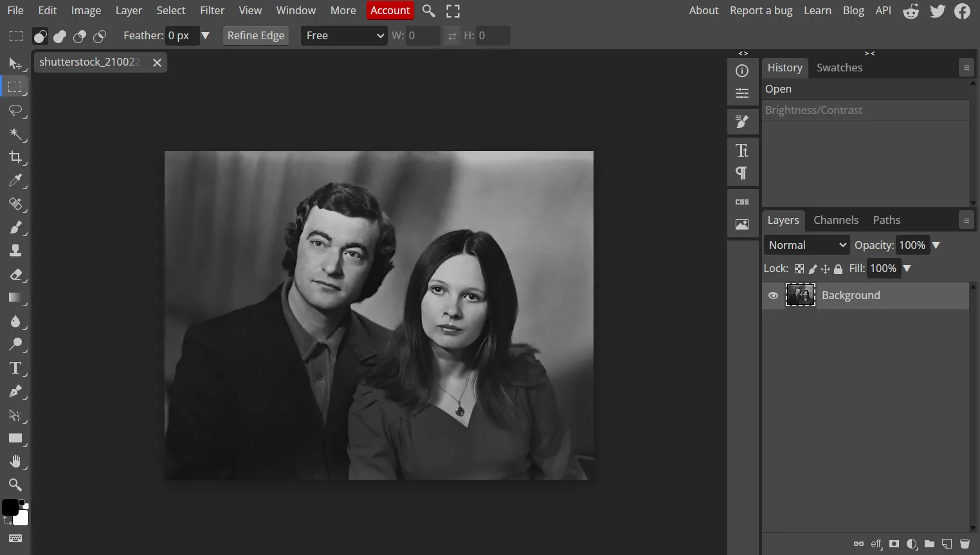Viewport: 980px width, 555px height.
Task: Open the Feather value dropdown
Action: (x=206, y=35)
